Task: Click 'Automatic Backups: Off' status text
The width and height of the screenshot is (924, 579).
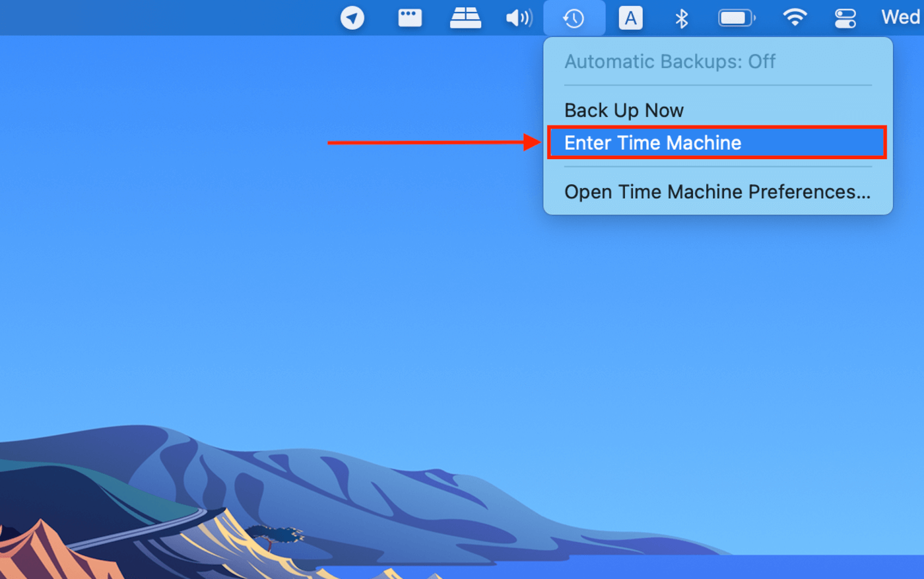Action: (x=670, y=61)
